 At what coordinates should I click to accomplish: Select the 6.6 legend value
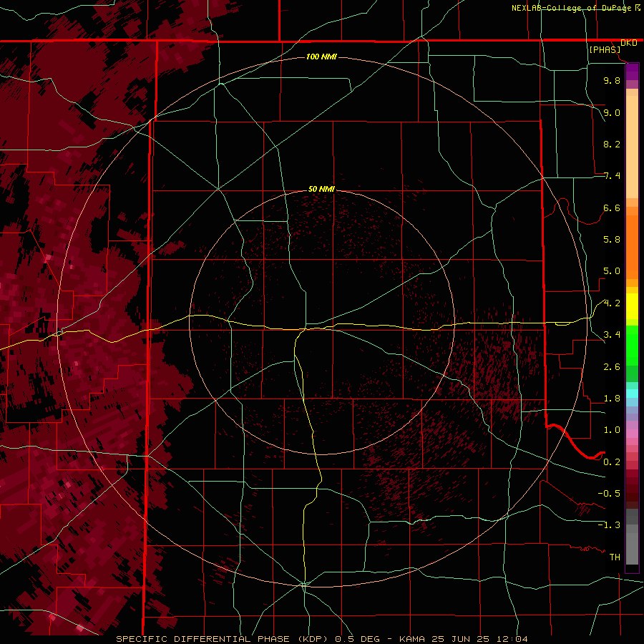click(x=612, y=208)
